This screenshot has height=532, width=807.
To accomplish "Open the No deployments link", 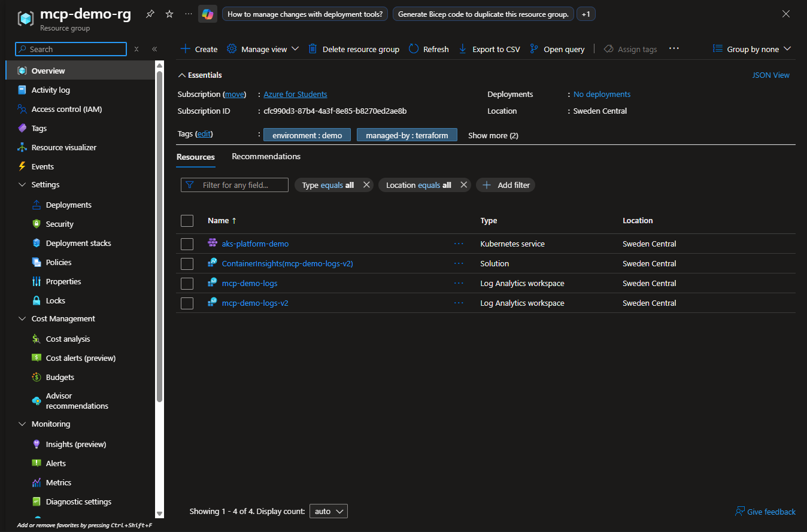I will click(602, 94).
